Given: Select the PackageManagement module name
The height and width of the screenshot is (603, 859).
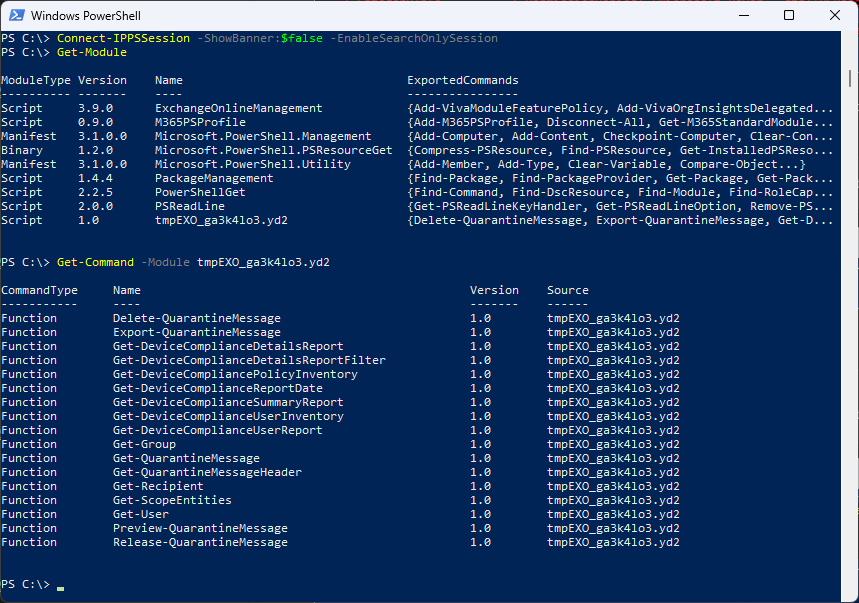Looking at the screenshot, I should point(214,179).
